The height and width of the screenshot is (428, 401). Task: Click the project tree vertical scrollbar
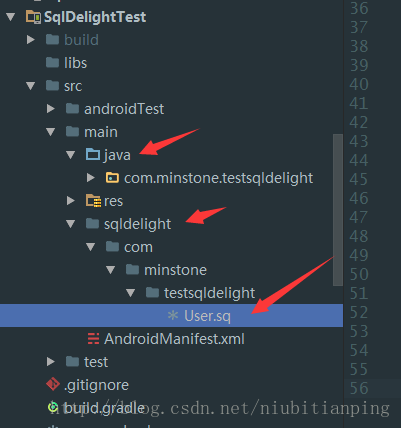[338, 210]
